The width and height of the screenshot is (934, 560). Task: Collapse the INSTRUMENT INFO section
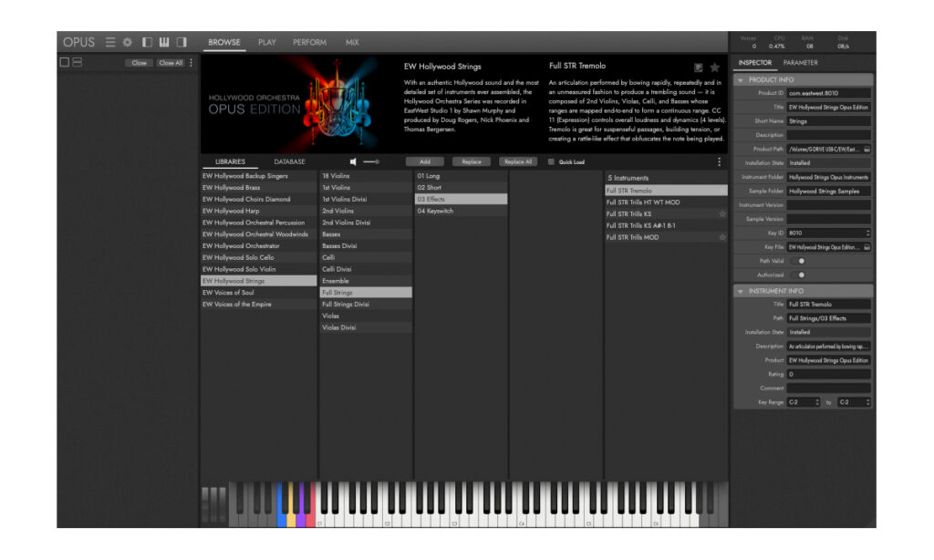741,291
